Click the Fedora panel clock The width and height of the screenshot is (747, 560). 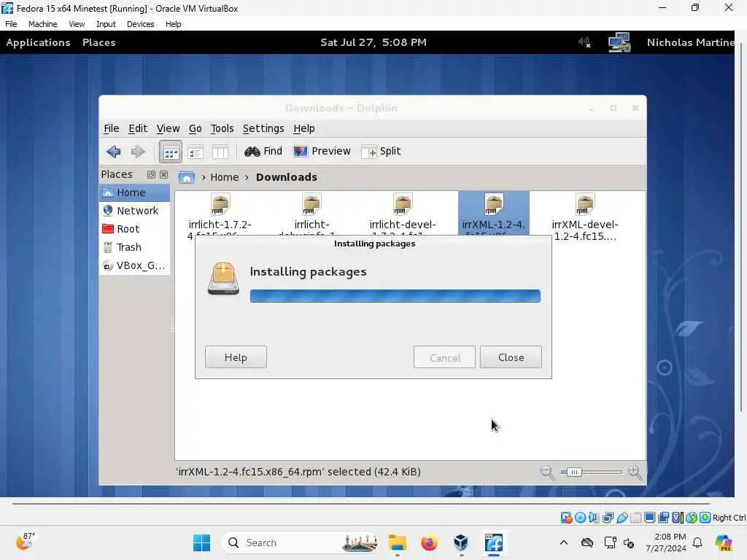373,42
